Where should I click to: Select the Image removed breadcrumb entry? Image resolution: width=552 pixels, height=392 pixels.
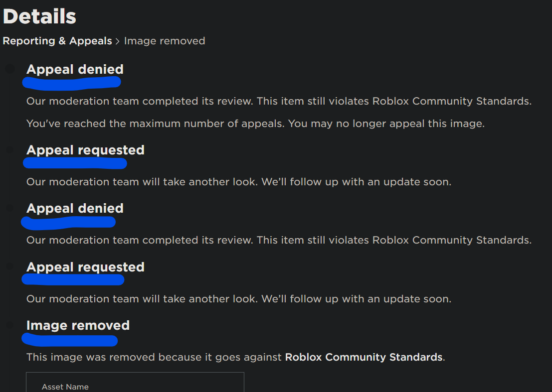(165, 41)
